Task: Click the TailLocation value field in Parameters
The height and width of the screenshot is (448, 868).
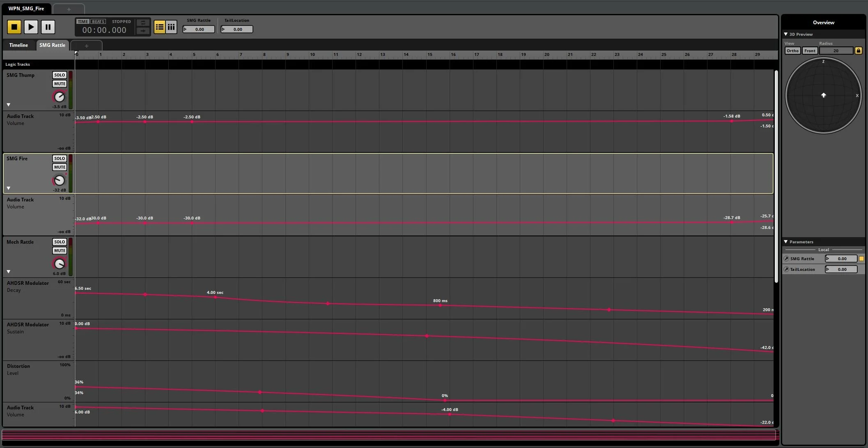Action: (841, 269)
